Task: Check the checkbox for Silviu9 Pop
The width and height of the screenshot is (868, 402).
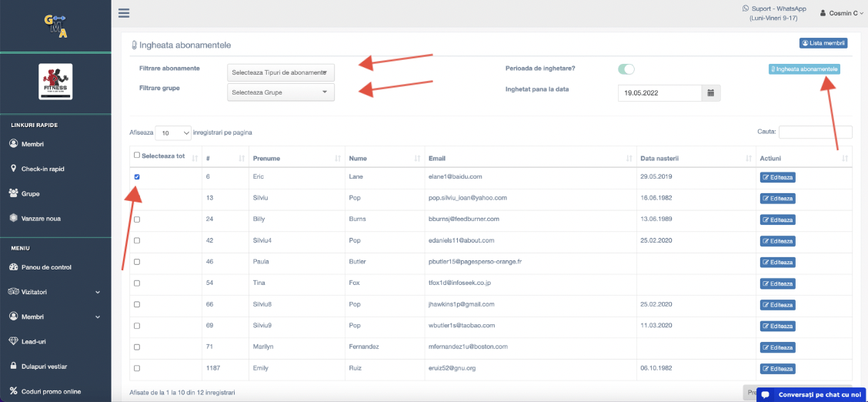Action: point(137,326)
